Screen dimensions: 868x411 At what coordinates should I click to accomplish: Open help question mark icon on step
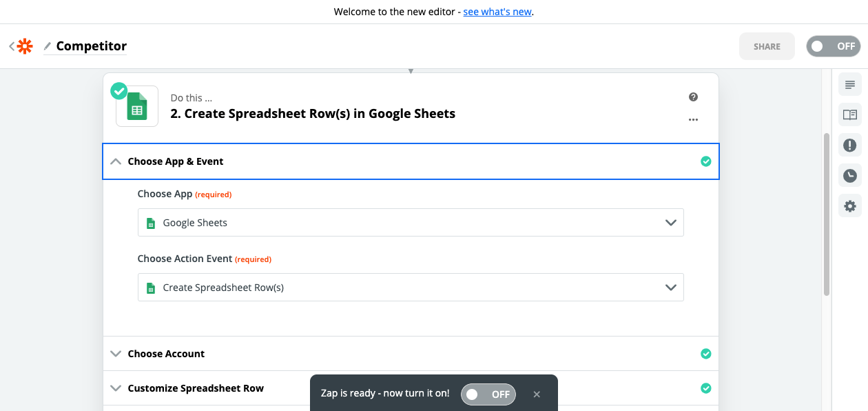(693, 97)
